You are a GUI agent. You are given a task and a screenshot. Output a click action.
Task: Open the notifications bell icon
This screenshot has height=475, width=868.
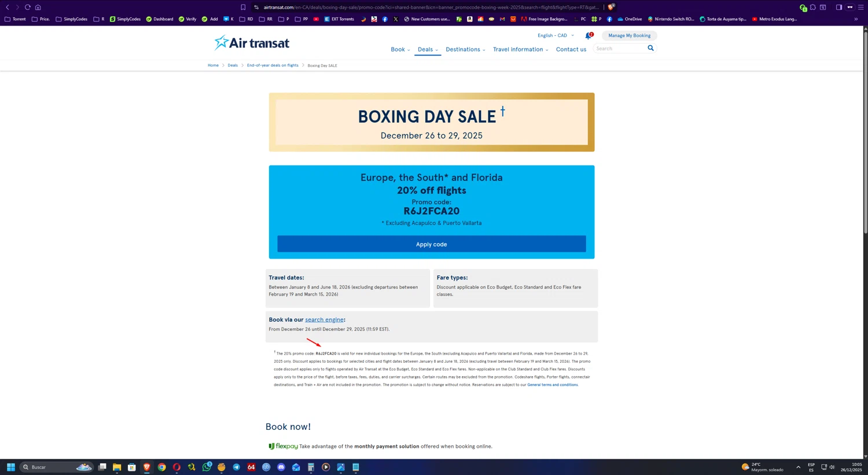588,36
